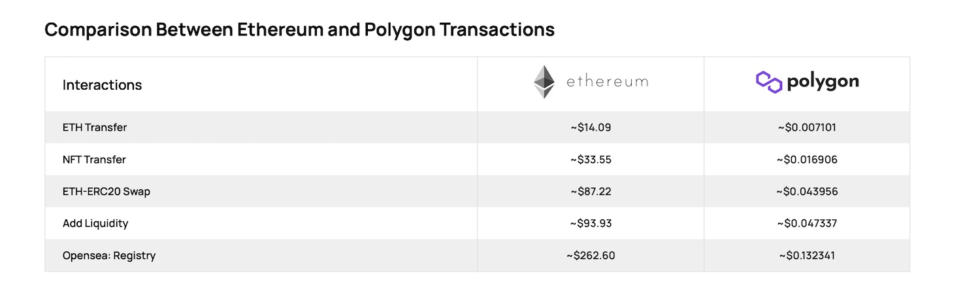
Task: Click the Add Liquidity row label
Action: [x=95, y=224]
